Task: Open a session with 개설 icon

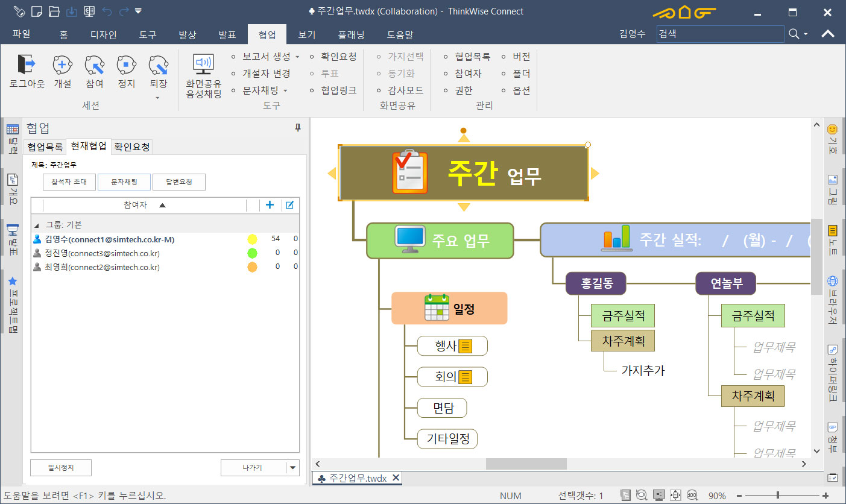Action: coord(62,65)
